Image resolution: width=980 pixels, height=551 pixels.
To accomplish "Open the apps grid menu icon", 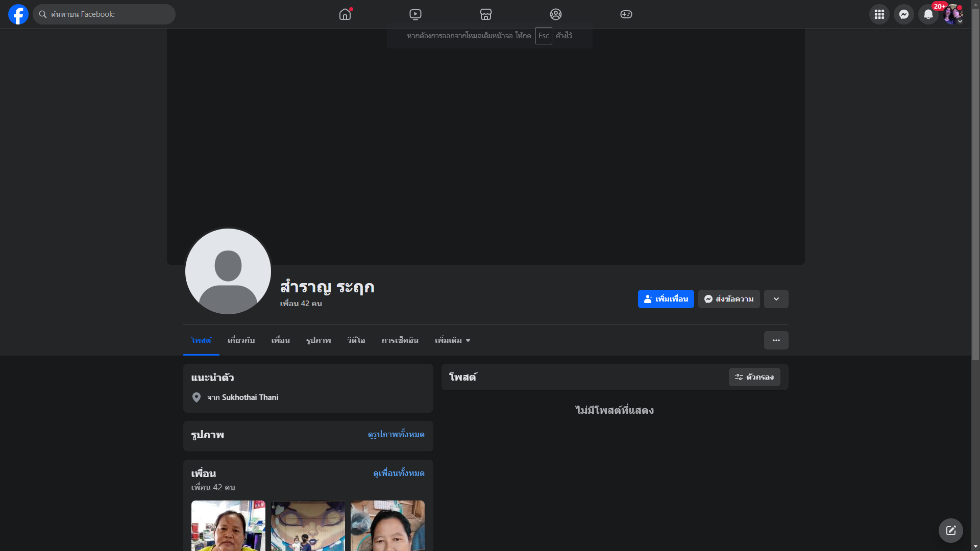I will (879, 14).
